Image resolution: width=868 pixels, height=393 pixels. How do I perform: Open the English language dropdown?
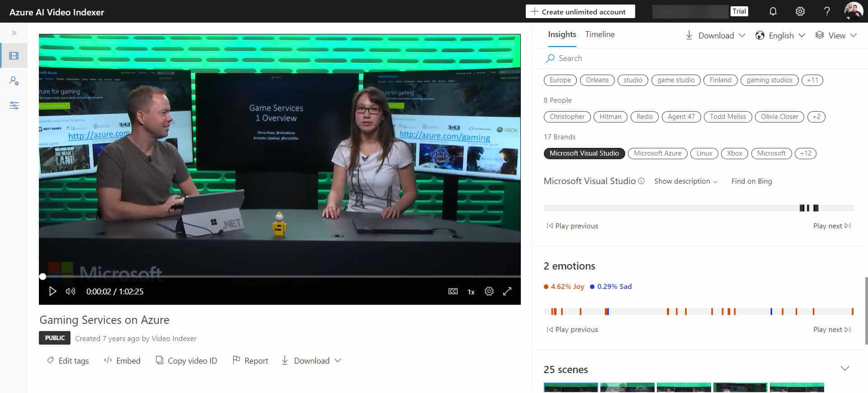[780, 35]
